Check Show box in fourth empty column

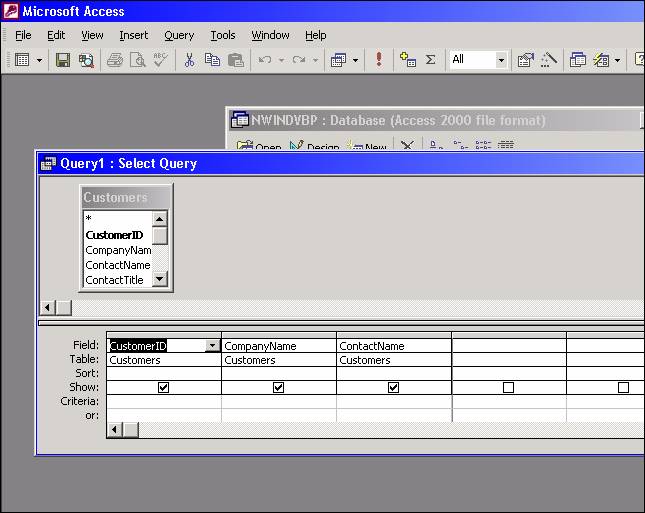click(x=508, y=387)
